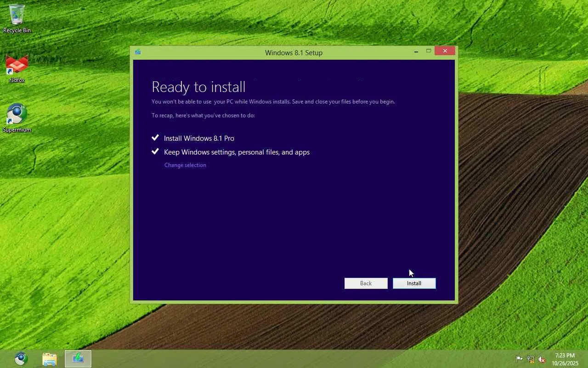The width and height of the screenshot is (588, 368).
Task: Click "Keep Windows settings, personal files, and apps"
Action: [237, 152]
